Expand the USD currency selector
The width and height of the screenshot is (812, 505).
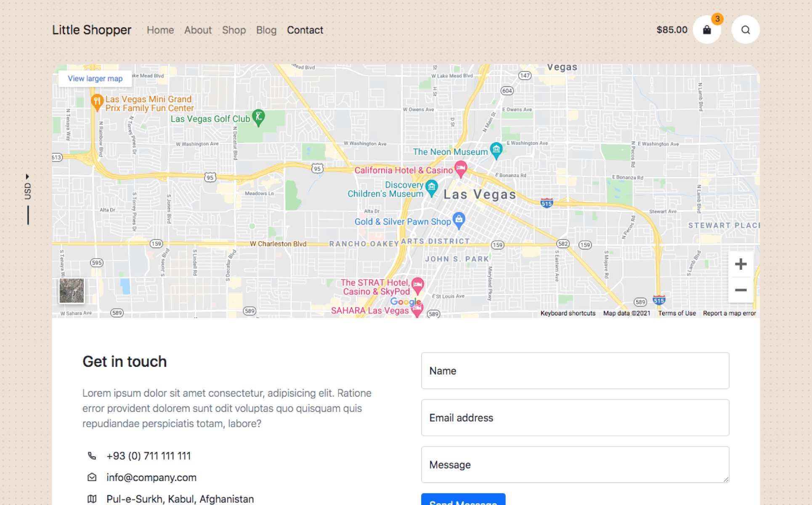coord(28,187)
